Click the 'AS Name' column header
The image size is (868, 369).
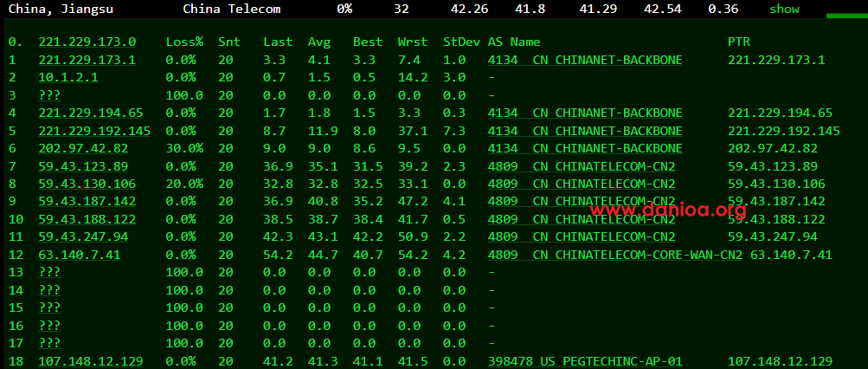pyautogui.click(x=514, y=42)
